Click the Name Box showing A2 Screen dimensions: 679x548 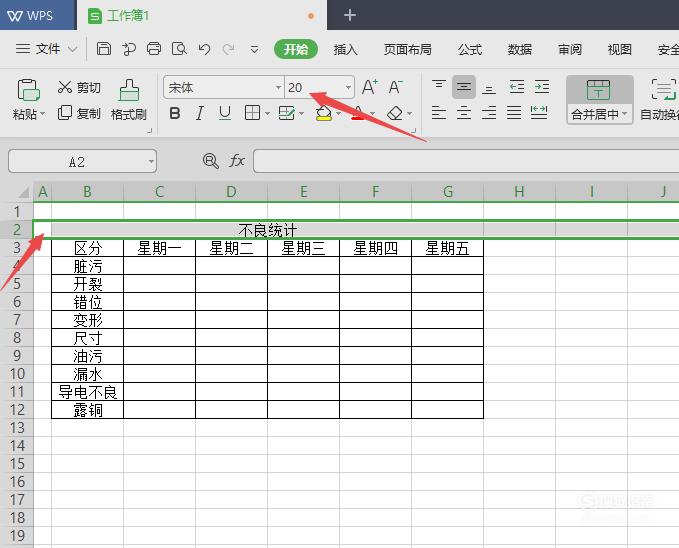(x=82, y=162)
